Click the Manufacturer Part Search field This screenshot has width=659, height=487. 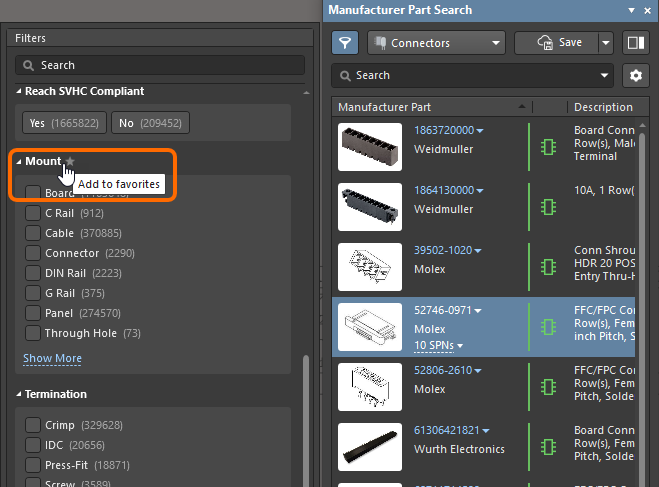pyautogui.click(x=472, y=76)
